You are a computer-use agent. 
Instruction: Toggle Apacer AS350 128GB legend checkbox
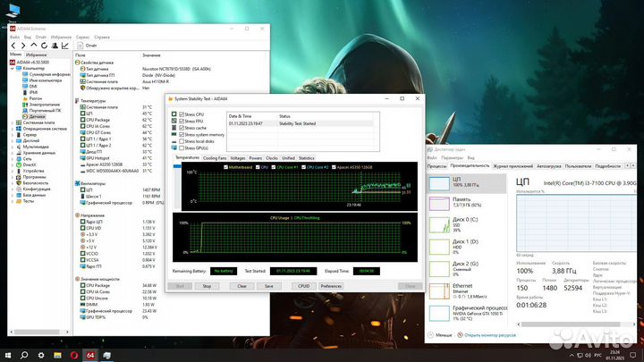334,167
